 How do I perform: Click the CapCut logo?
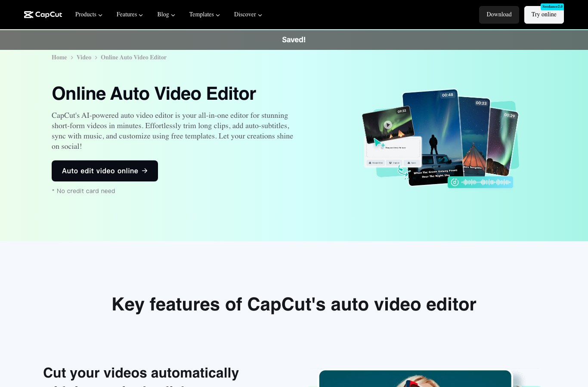coord(43,15)
